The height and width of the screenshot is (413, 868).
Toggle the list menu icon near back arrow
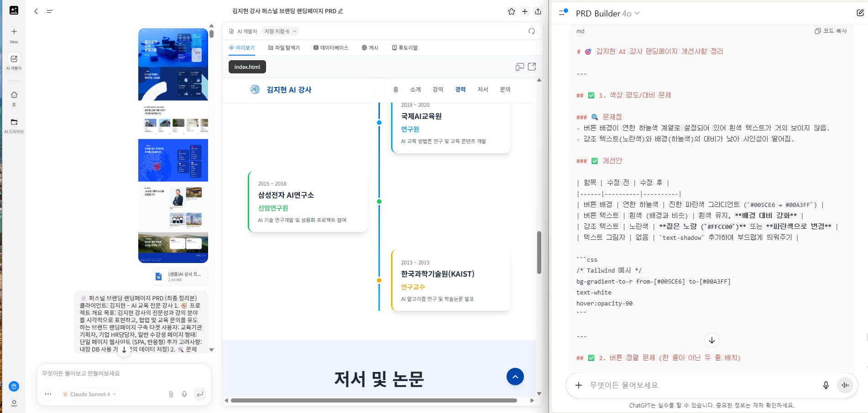coord(50,11)
